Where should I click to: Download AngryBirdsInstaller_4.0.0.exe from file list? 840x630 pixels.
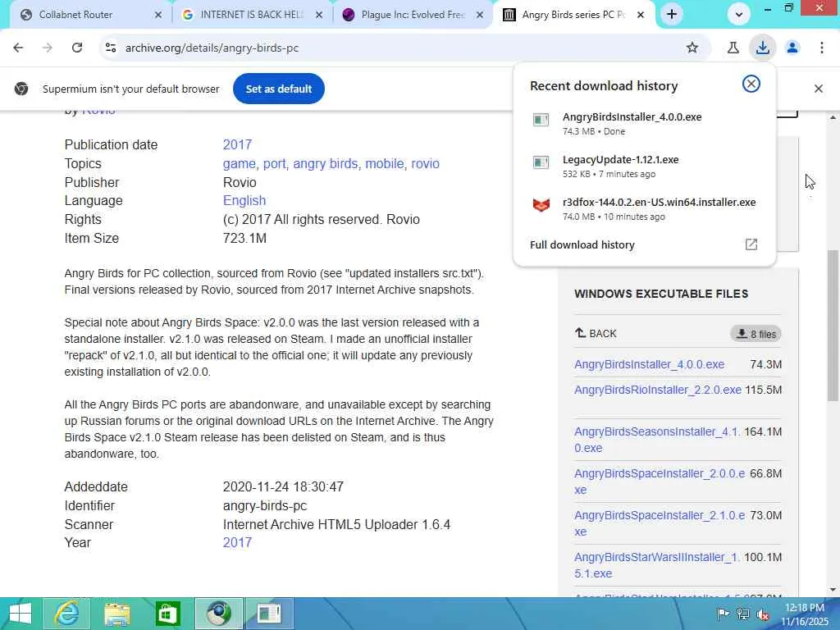coord(650,364)
